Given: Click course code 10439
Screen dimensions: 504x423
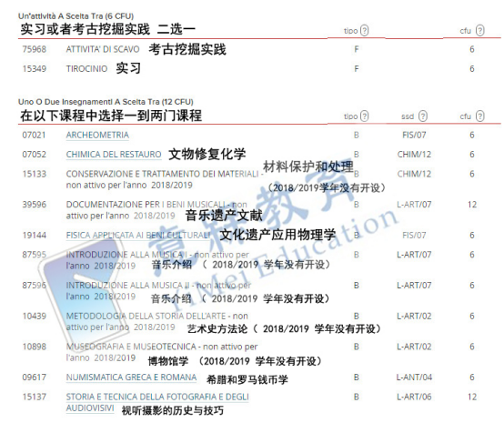Looking at the screenshot, I should (34, 316).
